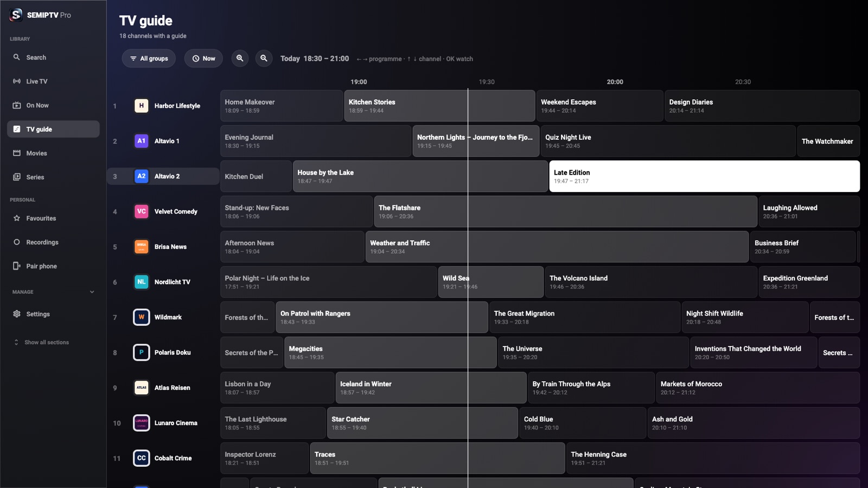Open Recordings list

coord(53,242)
